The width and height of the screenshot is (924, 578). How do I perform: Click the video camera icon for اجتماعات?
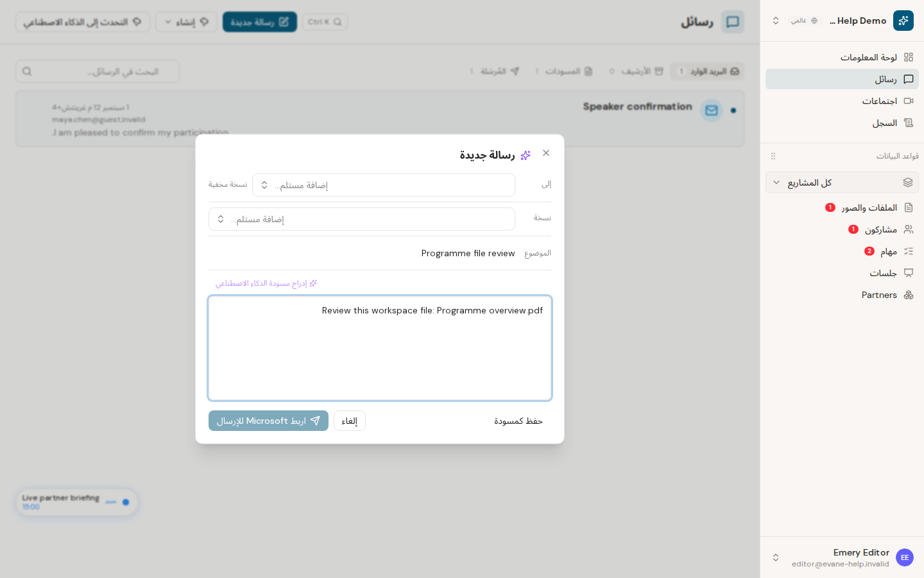pyautogui.click(x=909, y=101)
